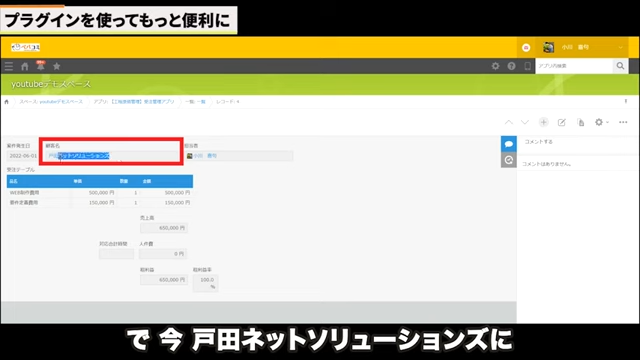Open notifications bell with the red badge

(40, 65)
